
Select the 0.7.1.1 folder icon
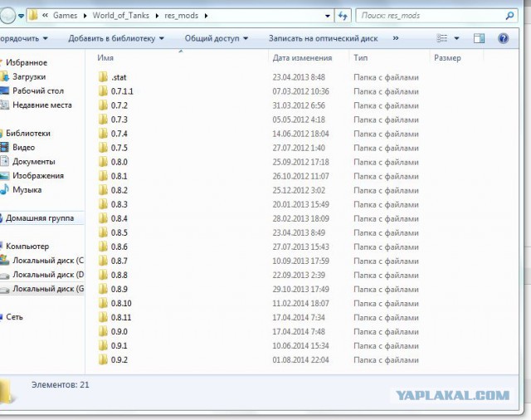click(x=103, y=91)
